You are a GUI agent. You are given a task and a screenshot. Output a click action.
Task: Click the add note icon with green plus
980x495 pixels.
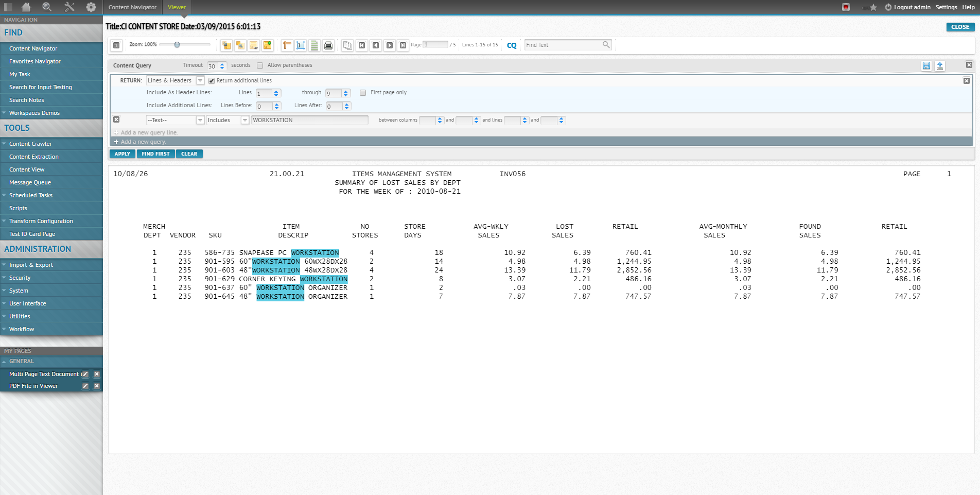[x=267, y=45]
